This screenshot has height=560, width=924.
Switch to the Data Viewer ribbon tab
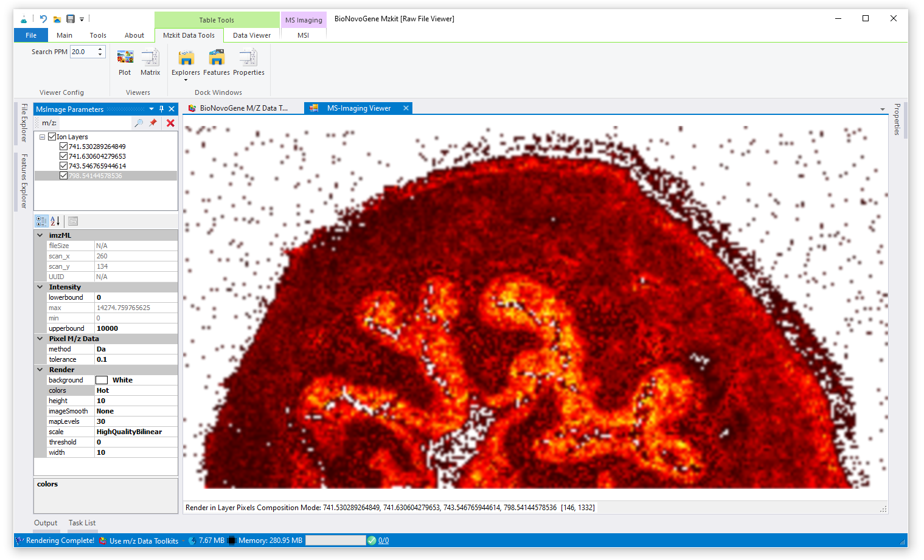click(251, 35)
